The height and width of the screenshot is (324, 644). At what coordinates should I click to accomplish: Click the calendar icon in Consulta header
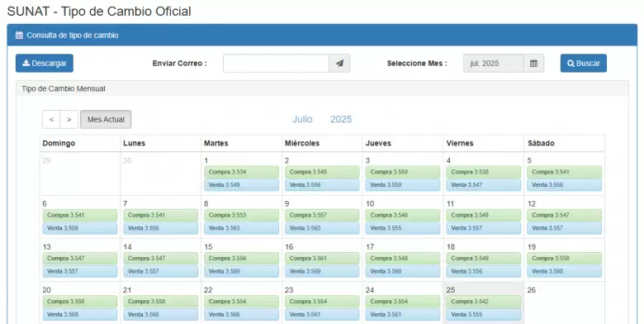coord(19,36)
